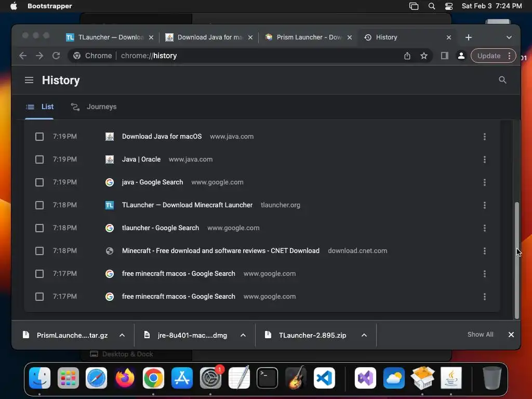Open the tab search chevron dropdown
532x399 pixels.
(x=509, y=37)
